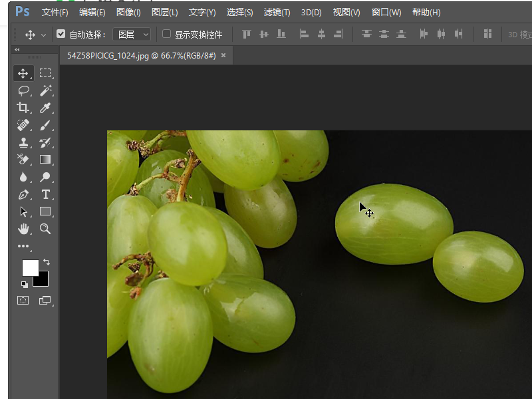This screenshot has height=399, width=532.
Task: Open the 图层 auto-select dropdown
Action: [x=132, y=35]
